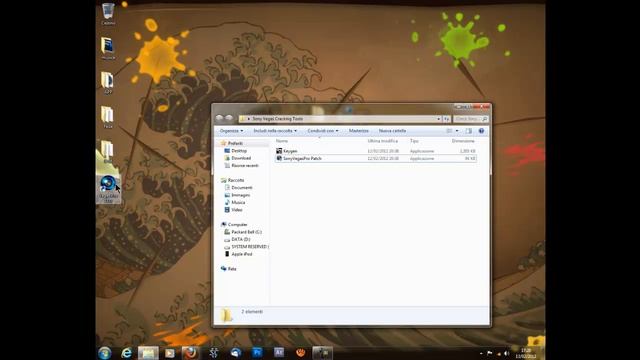
Task: Click the Action Center flag tray icon
Action: [489, 353]
